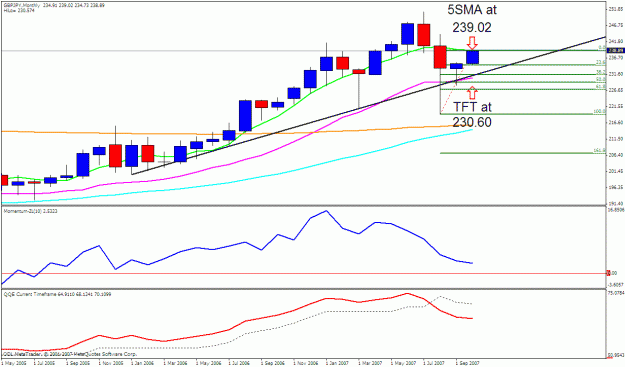
Task: Select the '1 Nov 2006' date label
Action: 305,363
